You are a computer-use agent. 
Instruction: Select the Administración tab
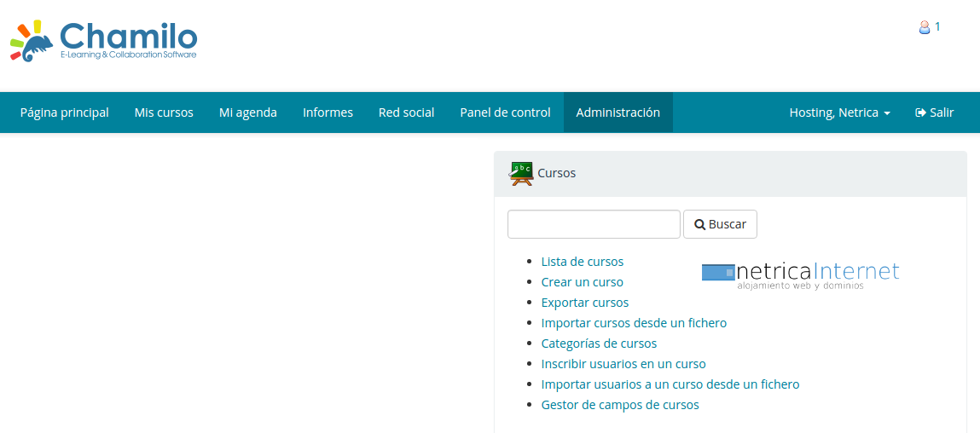618,113
